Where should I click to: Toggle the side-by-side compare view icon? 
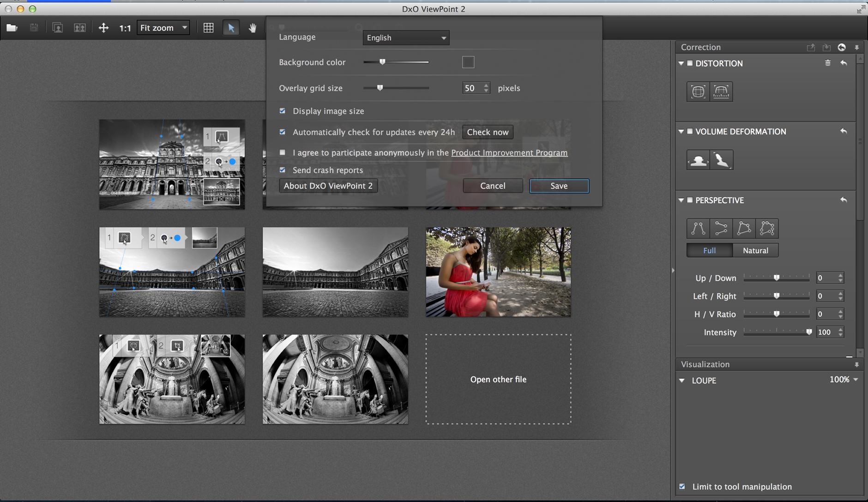click(x=80, y=28)
